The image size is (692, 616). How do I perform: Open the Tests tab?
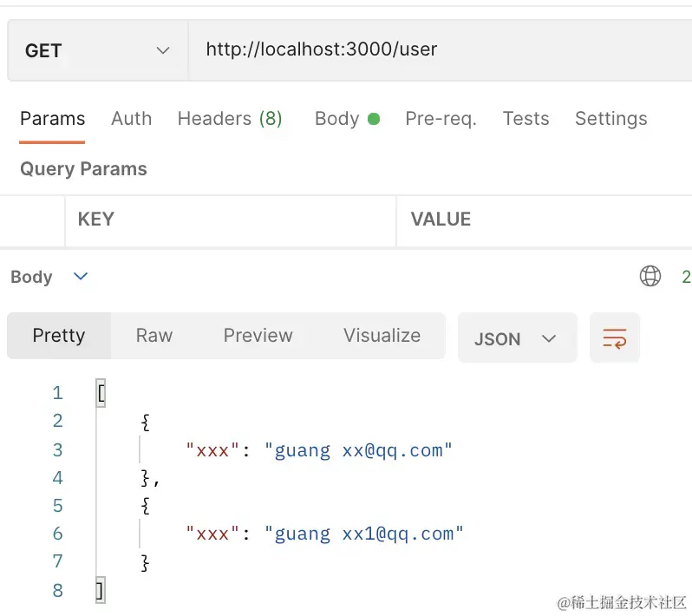pyautogui.click(x=526, y=119)
